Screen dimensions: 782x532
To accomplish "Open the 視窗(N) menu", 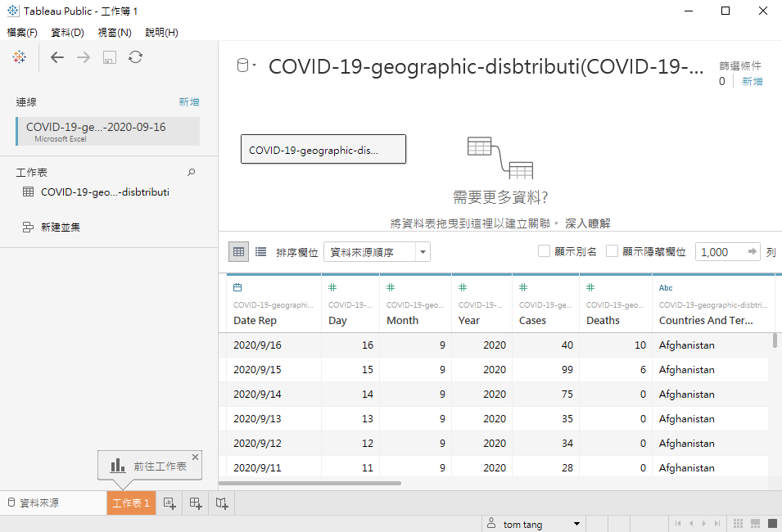I will click(115, 33).
